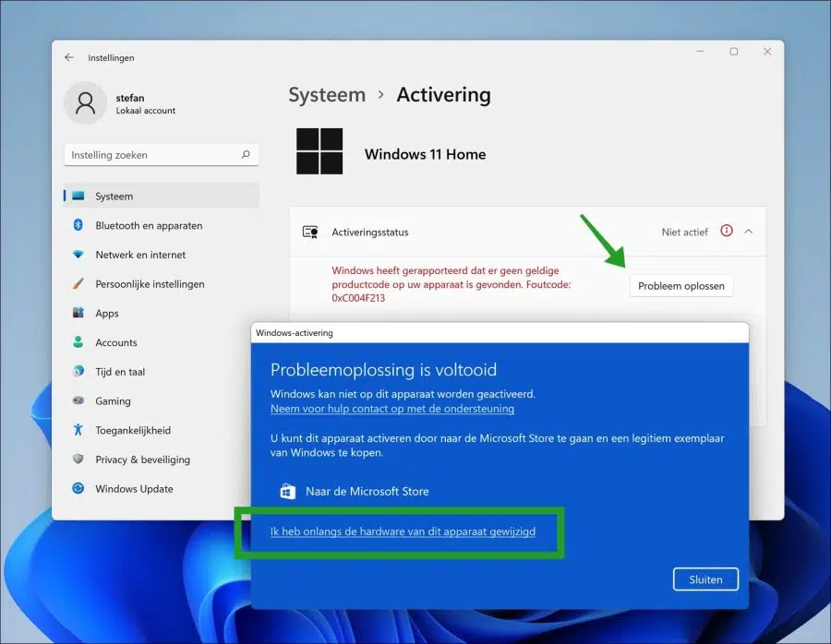Open Netwerk en internet settings

[161, 255]
